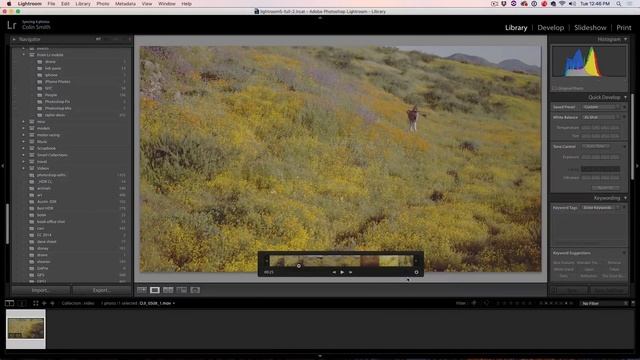The height and width of the screenshot is (360, 640).
Task: Open Wi-Fi status in menu bar
Action: coord(562,4)
